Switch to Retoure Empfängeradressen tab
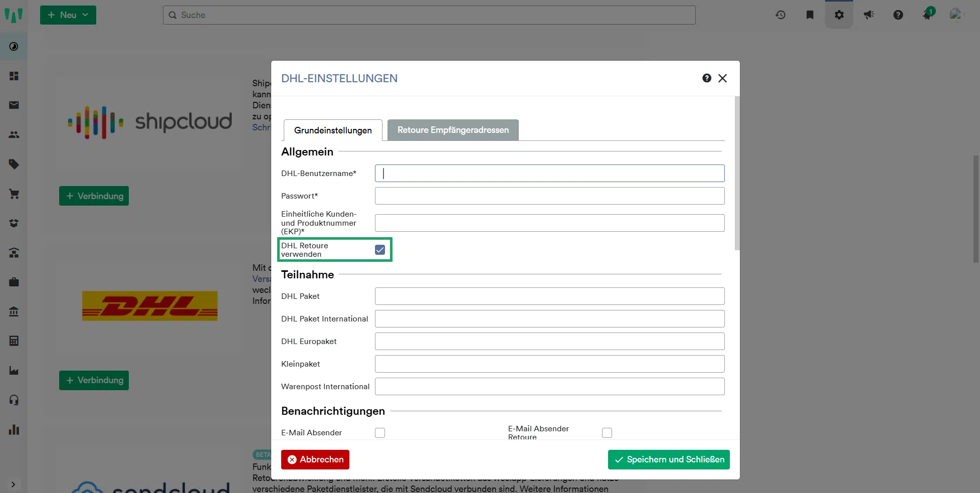This screenshot has height=493, width=980. coord(453,130)
